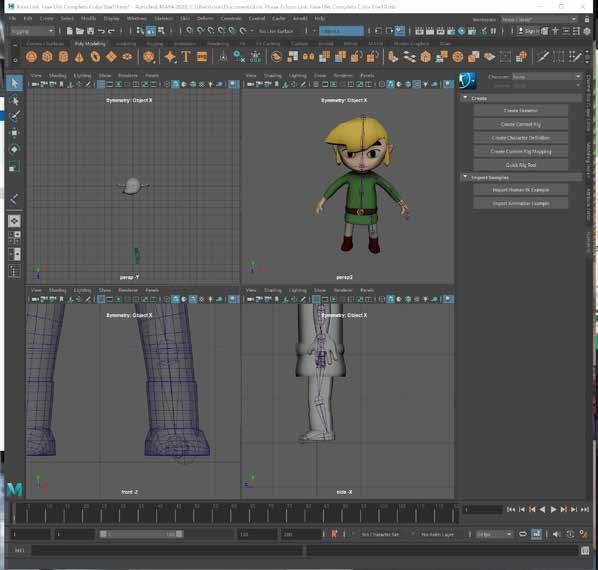Click the Create Custom Rig Mapping button
598x570 pixels.
pos(521,151)
